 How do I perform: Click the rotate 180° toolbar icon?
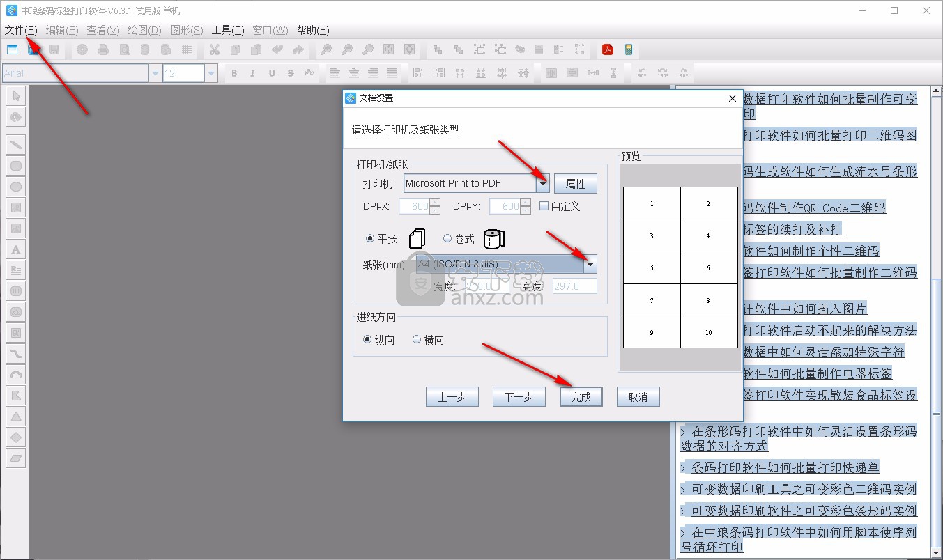coord(663,73)
